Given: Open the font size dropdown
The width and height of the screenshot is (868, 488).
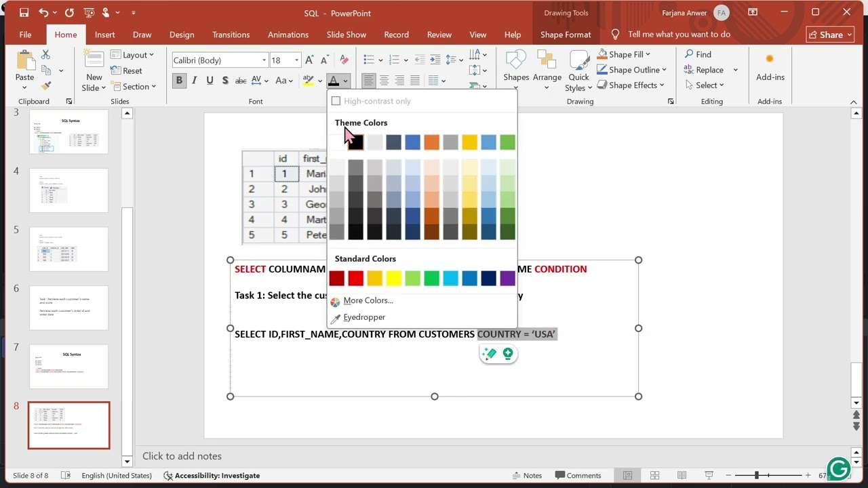Looking at the screenshot, I should tap(296, 60).
